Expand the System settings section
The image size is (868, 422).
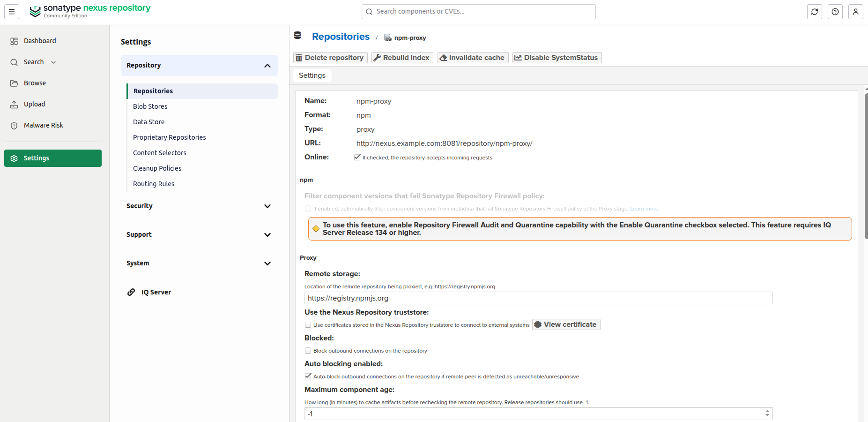pyautogui.click(x=199, y=264)
